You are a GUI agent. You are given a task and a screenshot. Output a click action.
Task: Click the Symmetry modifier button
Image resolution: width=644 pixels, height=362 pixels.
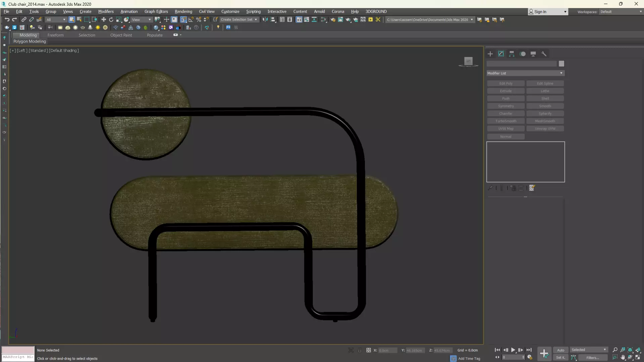(506, 106)
